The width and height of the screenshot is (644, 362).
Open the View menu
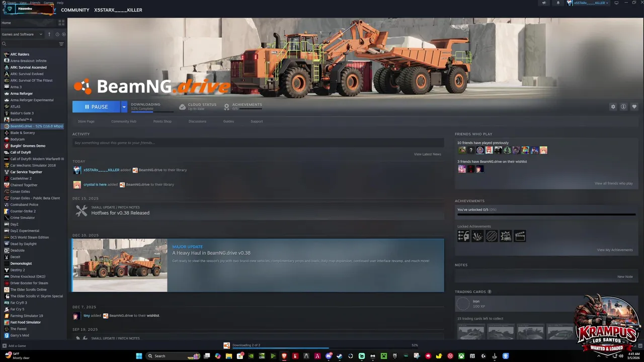(23, 3)
